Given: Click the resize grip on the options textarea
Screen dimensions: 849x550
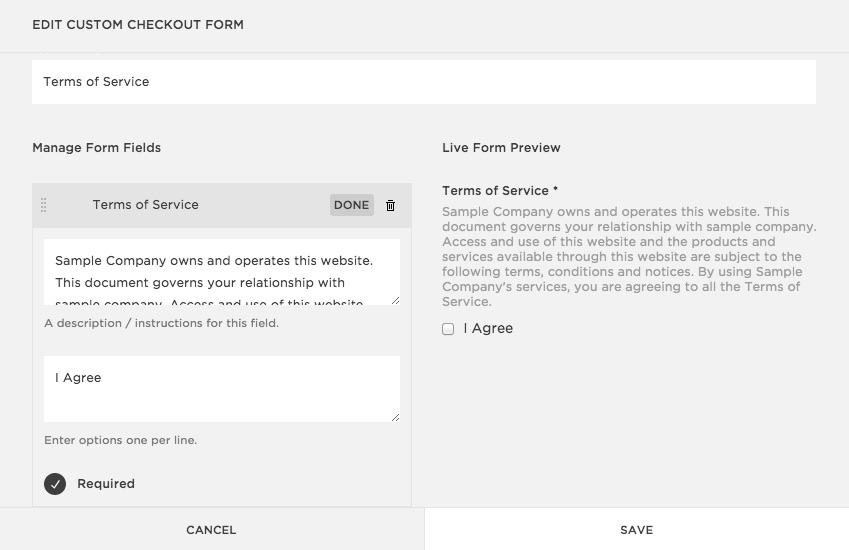Looking at the screenshot, I should [x=395, y=416].
